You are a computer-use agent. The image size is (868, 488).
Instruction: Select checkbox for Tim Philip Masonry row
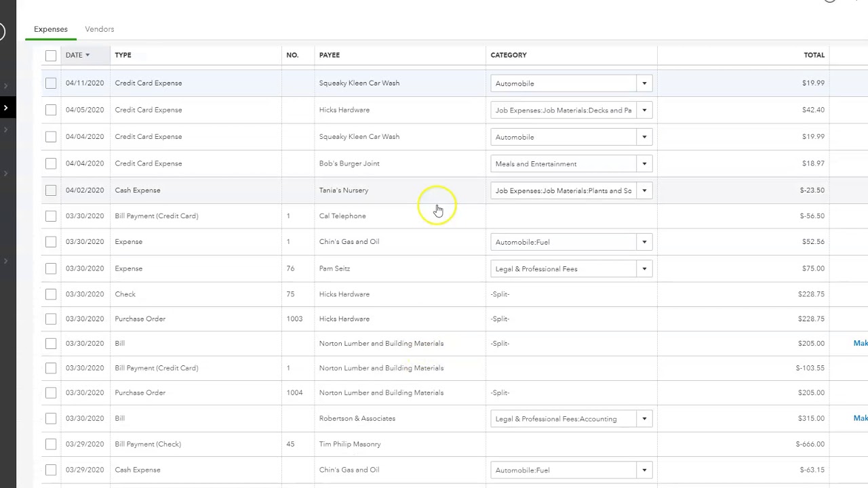(x=51, y=445)
